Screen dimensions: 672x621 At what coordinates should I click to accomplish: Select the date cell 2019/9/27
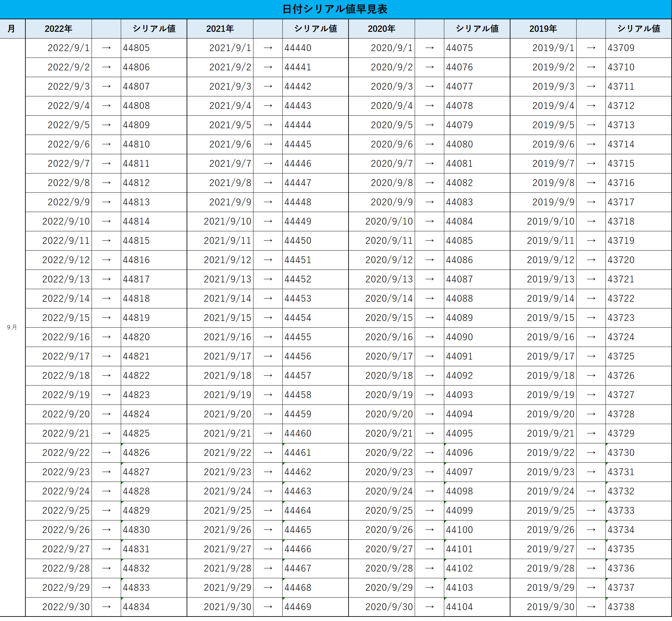coord(543,549)
